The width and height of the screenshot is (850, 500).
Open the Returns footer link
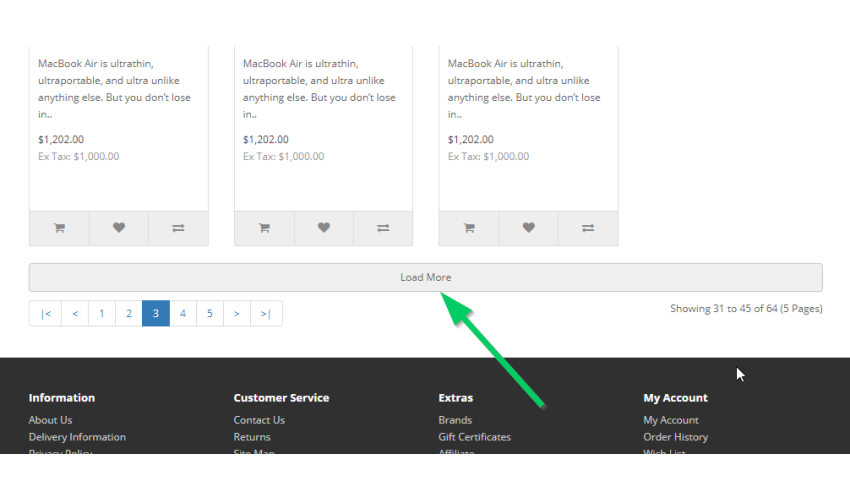[x=252, y=437]
